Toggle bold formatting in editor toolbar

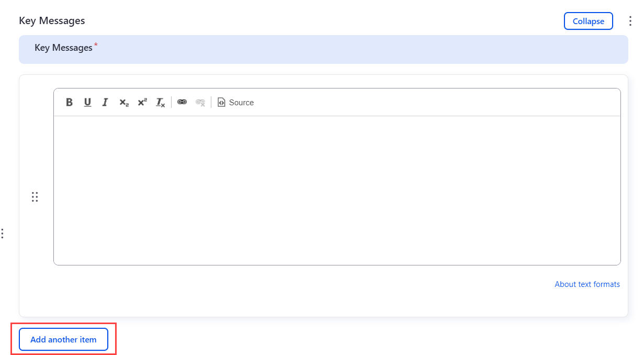pyautogui.click(x=69, y=103)
